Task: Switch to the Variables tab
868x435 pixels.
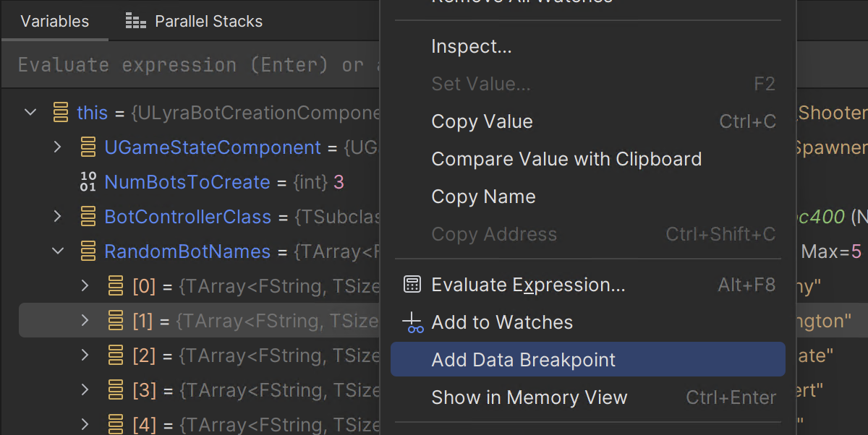Action: point(54,21)
